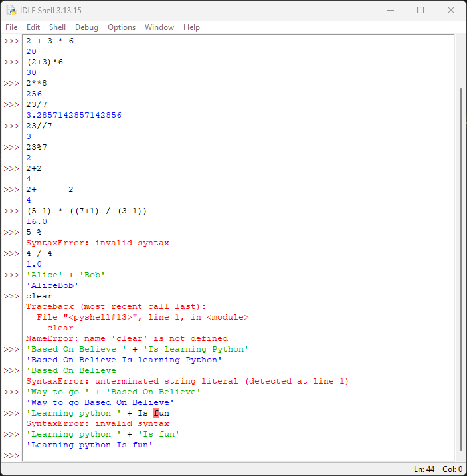Viewport: 467px width, 476px height.
Task: Click the input line '4 / 4'
Action: coord(39,253)
